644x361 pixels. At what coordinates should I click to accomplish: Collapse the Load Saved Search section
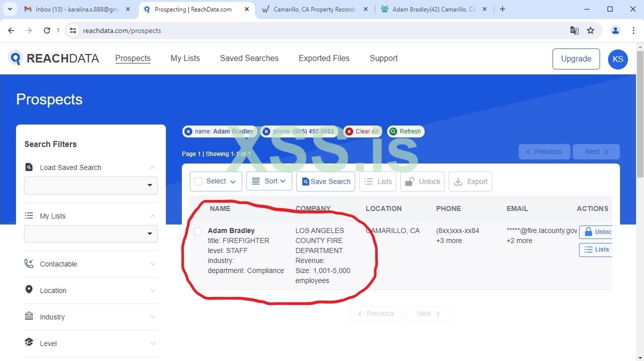coord(153,167)
